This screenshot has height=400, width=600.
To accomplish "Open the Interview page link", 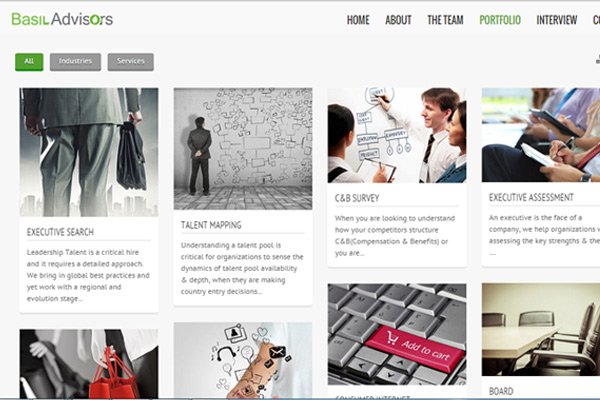I will [556, 20].
